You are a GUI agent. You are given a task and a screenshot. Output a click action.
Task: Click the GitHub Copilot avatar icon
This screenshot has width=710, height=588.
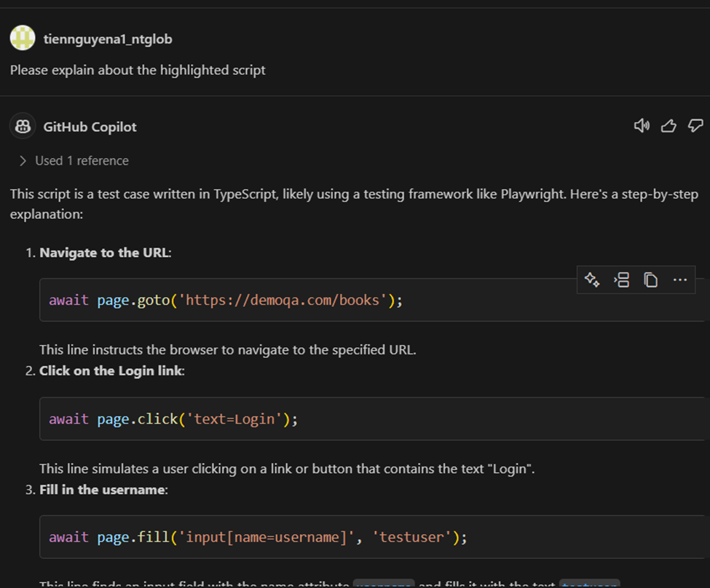click(x=23, y=127)
